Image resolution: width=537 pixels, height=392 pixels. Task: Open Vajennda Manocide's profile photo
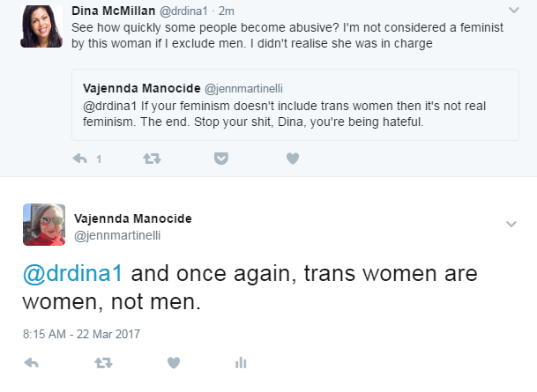[x=44, y=225]
